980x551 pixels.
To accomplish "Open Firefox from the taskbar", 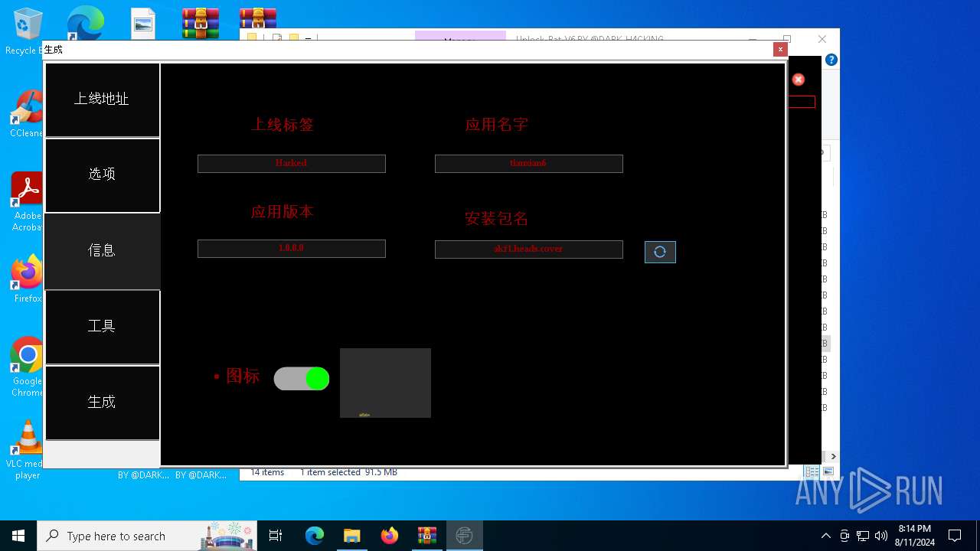I will pyautogui.click(x=390, y=536).
